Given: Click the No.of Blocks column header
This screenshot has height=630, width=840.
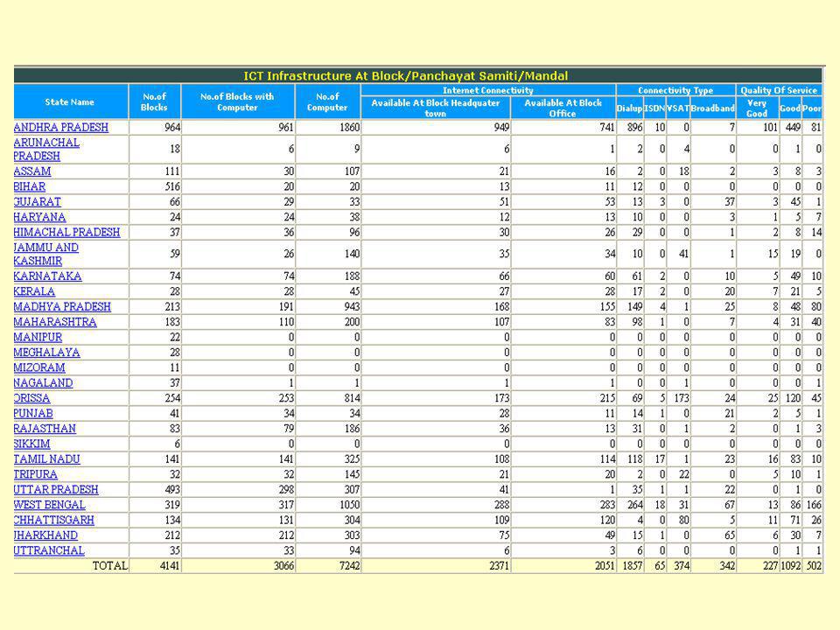Looking at the screenshot, I should coord(154,101).
